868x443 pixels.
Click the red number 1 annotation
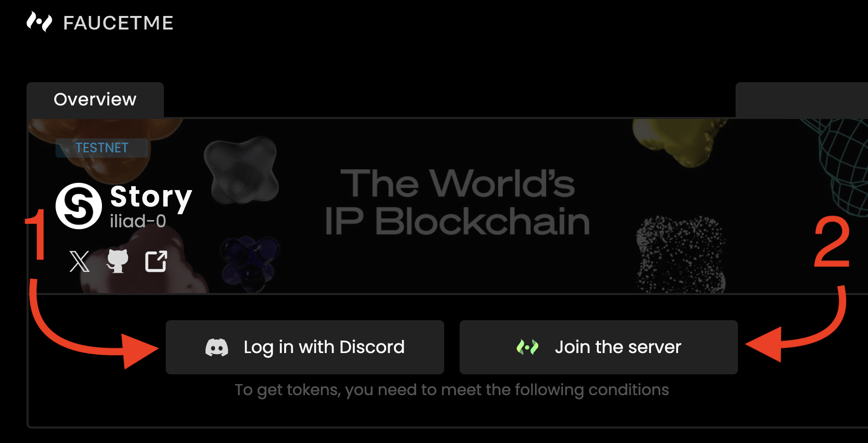pos(36,235)
